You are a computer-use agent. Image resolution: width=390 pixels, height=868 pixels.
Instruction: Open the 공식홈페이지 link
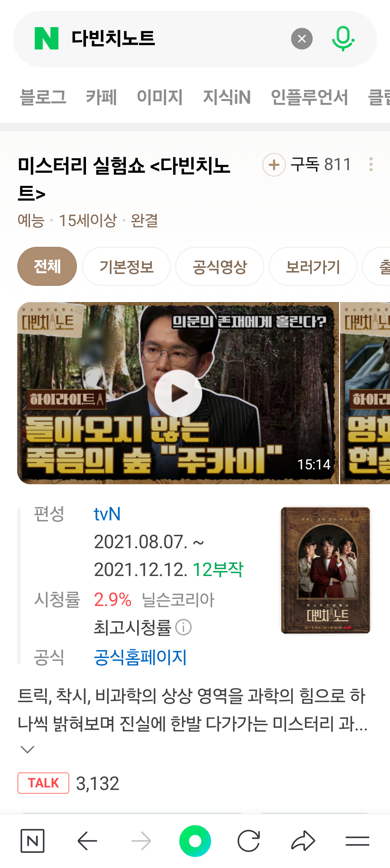click(x=140, y=657)
